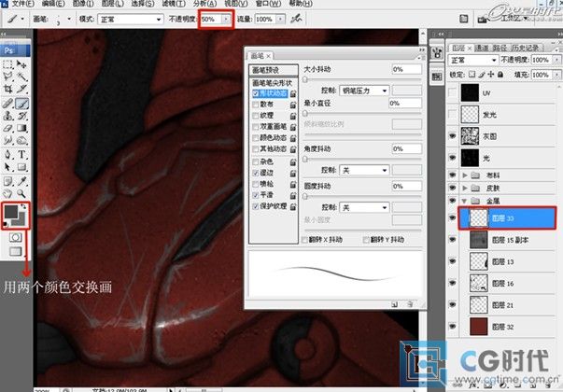
Task: Adjust the 大小抖动 slider
Action: click(x=305, y=79)
